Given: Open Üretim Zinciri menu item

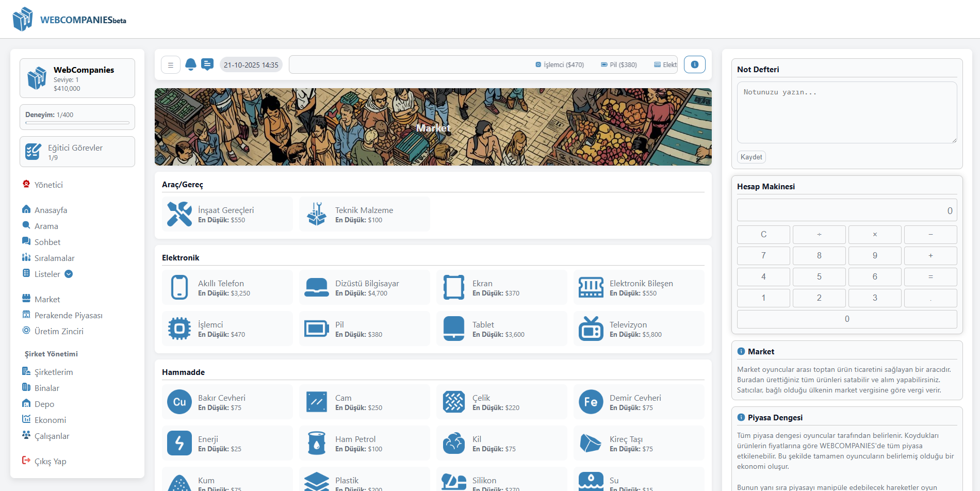Looking at the screenshot, I should click(59, 331).
